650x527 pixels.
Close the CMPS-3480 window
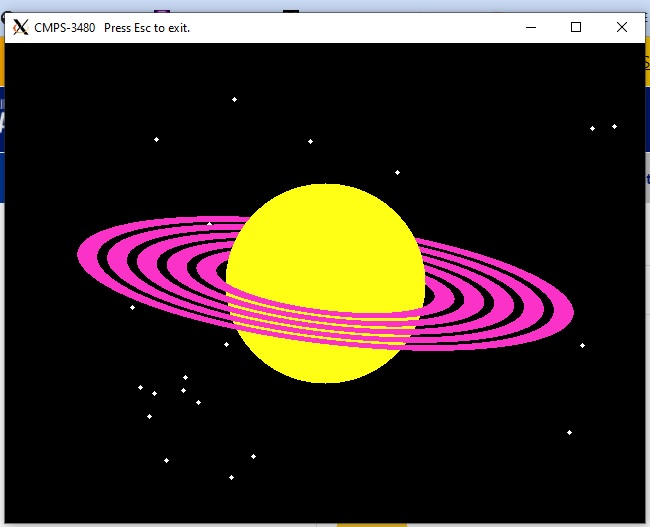click(x=621, y=27)
